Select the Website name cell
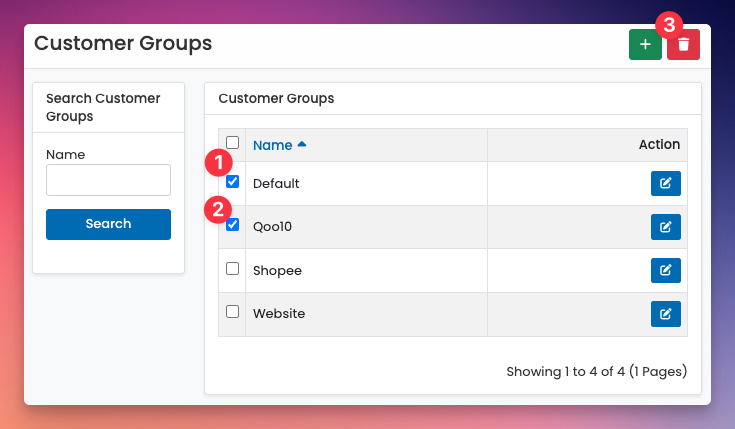735x429 pixels. click(279, 314)
